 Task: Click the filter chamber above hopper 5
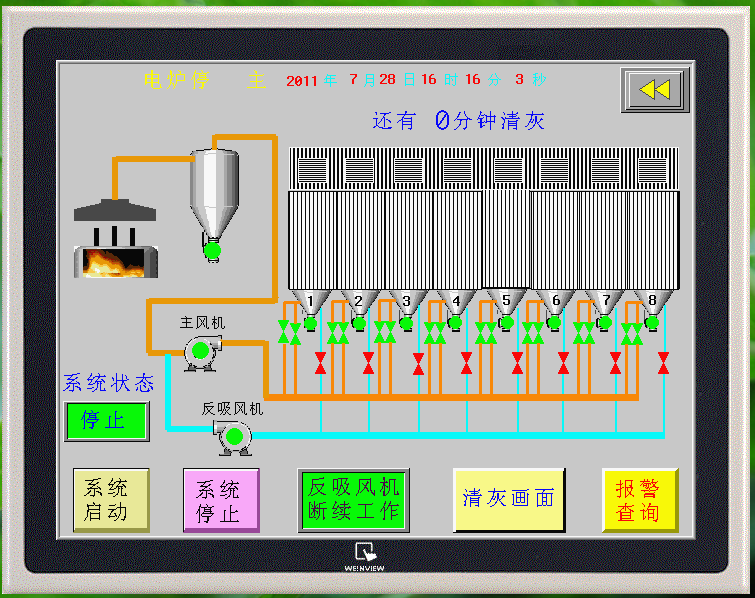(x=506, y=239)
